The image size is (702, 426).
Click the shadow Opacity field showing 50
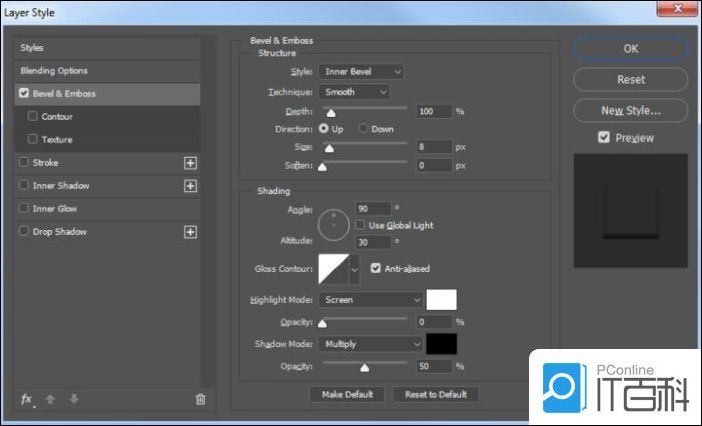pyautogui.click(x=434, y=366)
